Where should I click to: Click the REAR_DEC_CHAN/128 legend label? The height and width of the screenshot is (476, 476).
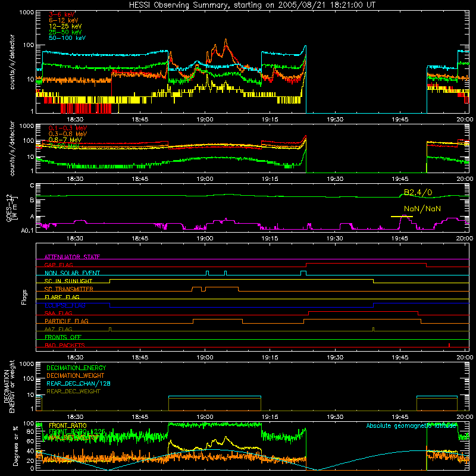click(79, 383)
